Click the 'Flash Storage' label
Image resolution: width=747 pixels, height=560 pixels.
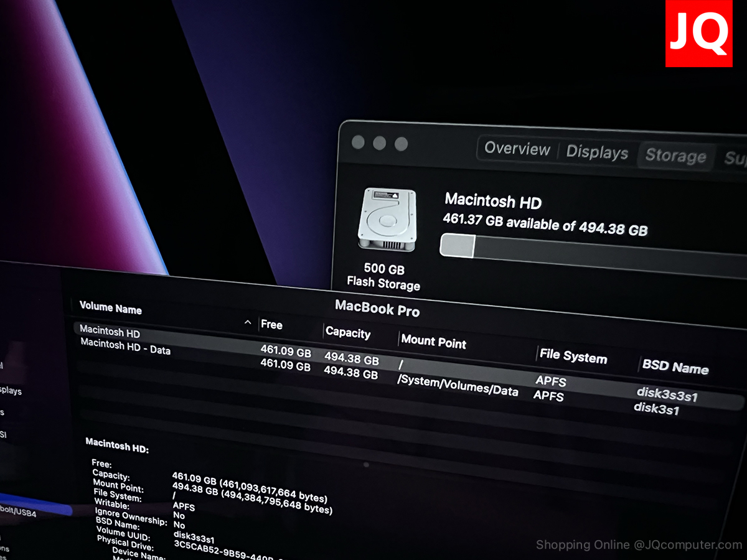click(383, 284)
